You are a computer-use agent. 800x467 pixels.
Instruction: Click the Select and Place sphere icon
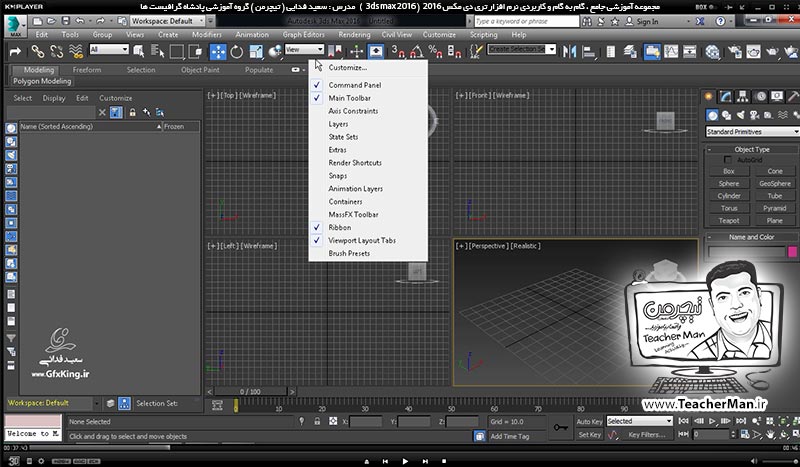pos(275,52)
